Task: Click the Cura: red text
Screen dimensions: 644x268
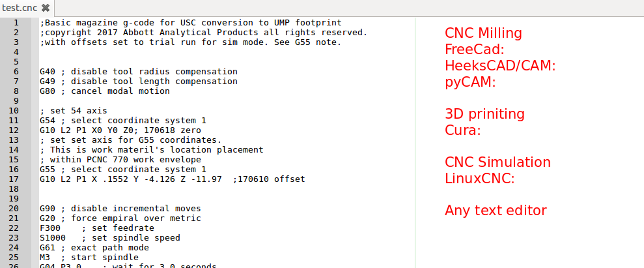Action: [x=463, y=130]
